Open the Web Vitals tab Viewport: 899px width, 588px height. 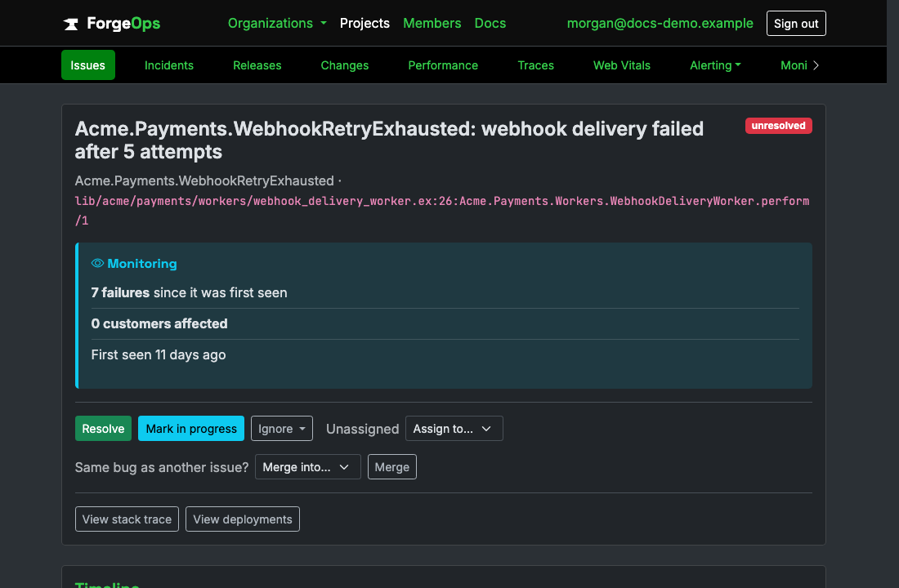[x=621, y=65]
